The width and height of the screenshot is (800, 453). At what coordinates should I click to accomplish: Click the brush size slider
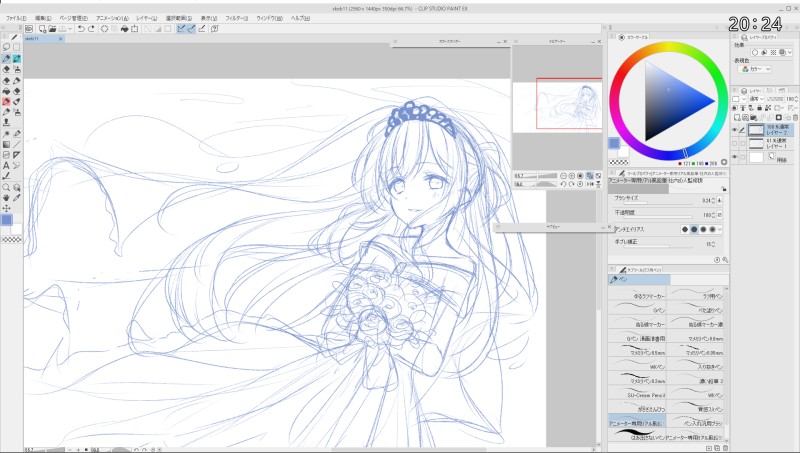(x=658, y=204)
